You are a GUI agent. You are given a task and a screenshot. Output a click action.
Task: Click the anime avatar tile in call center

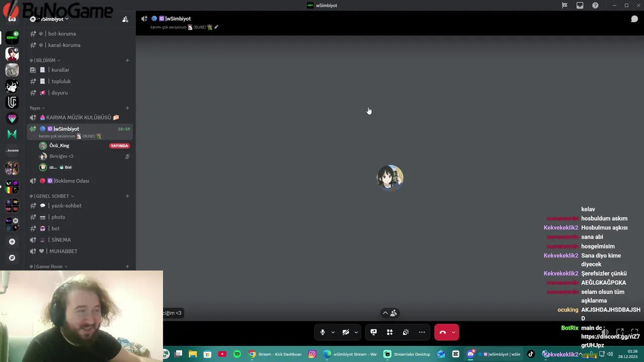(x=390, y=178)
